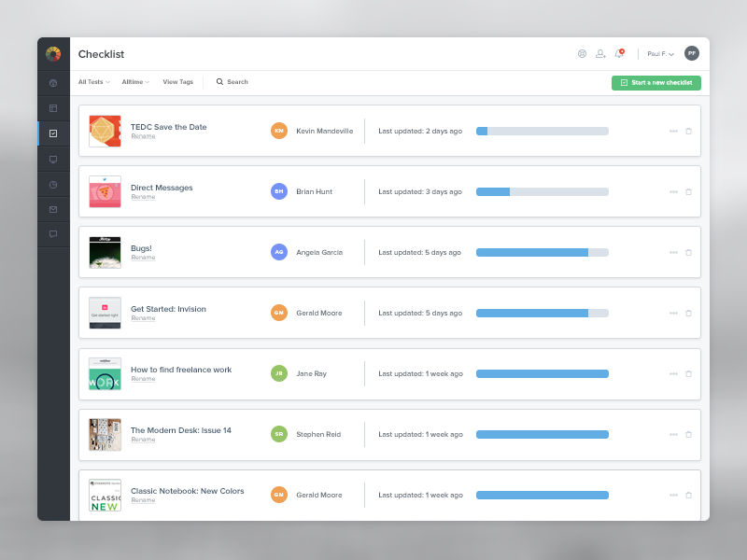Open the clock history icon in sidebar
Viewport: 747px width, 560px height.
pos(53,185)
